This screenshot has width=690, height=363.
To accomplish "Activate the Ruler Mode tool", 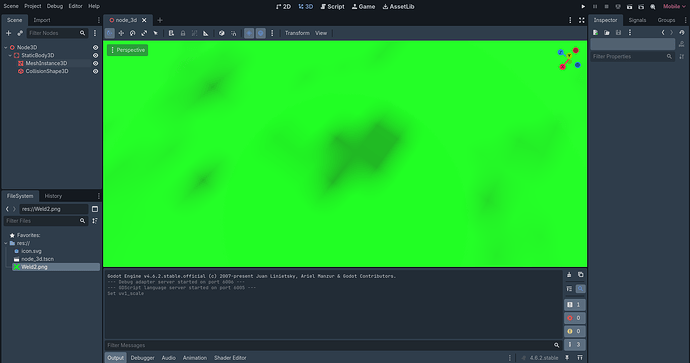I will (206, 33).
